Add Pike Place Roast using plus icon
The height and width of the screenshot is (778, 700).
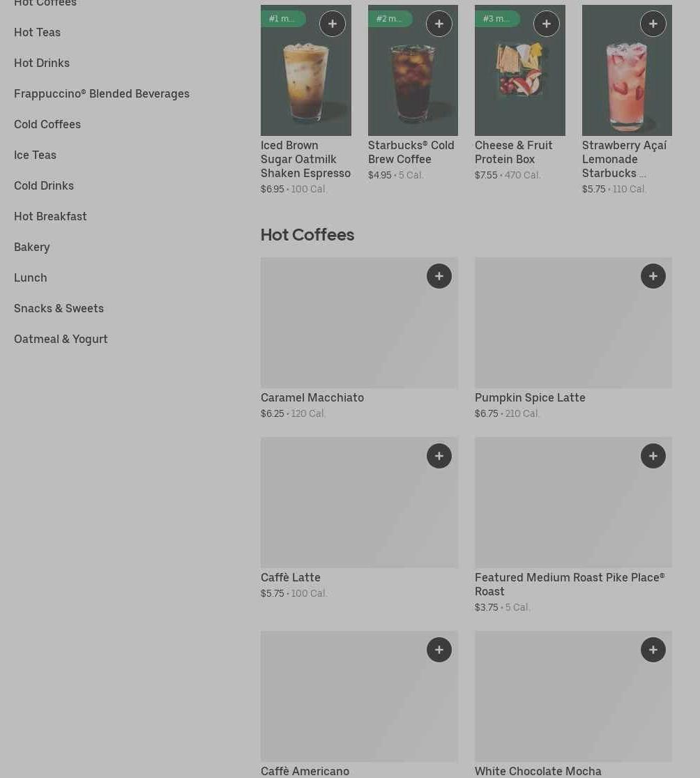(653, 455)
